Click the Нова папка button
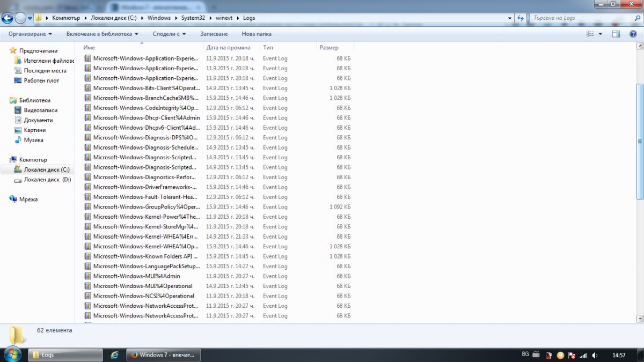Viewport: 644px width, 362px height. coord(257,34)
